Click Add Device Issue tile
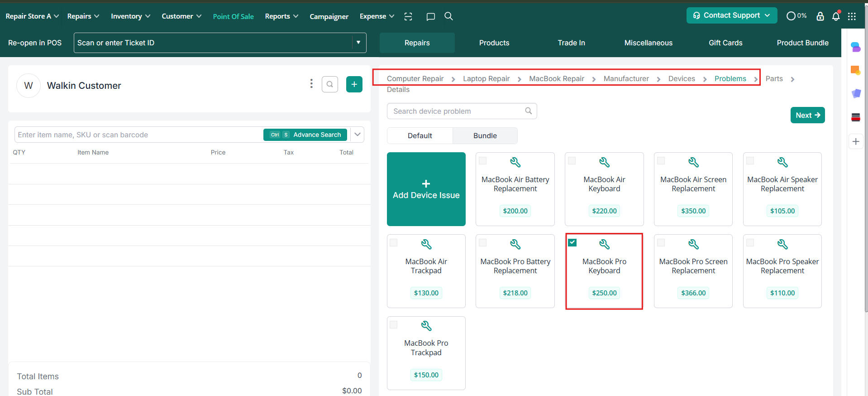 tap(426, 189)
